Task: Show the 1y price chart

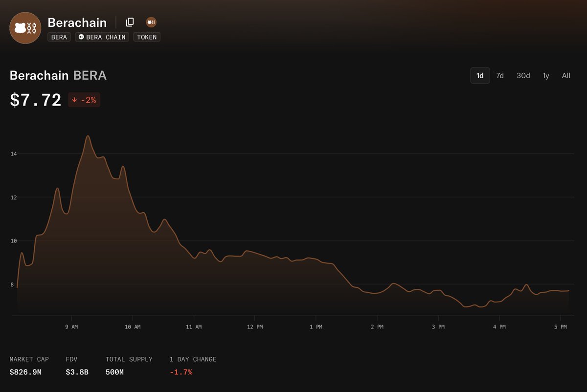Action: (546, 76)
